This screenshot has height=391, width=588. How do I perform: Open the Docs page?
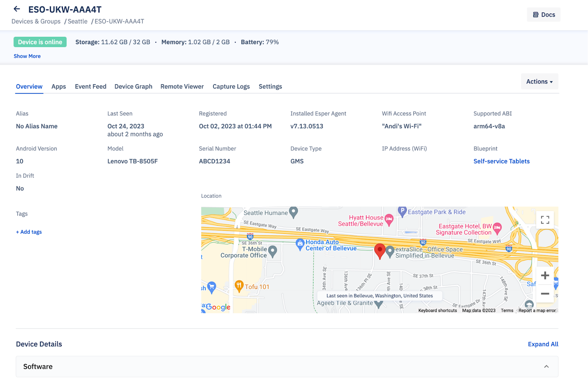pyautogui.click(x=544, y=15)
